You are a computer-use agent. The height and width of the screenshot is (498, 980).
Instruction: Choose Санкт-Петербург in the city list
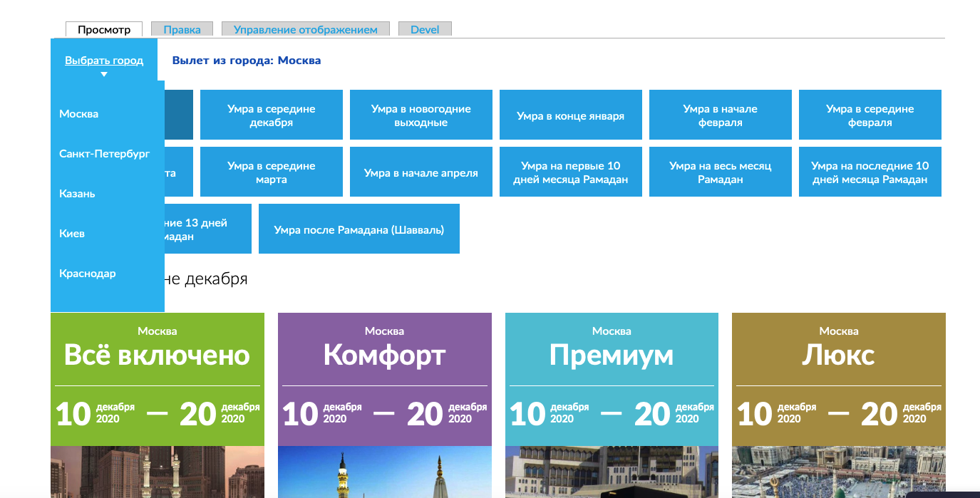coord(105,154)
